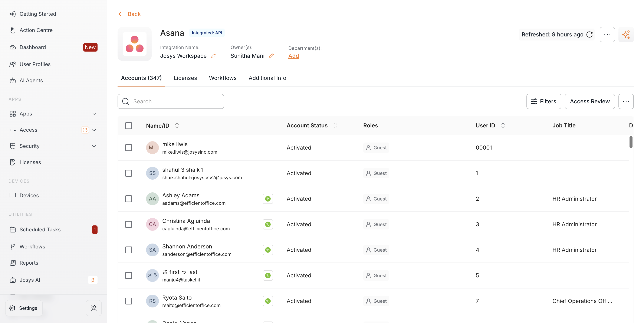The image size is (644, 323).
Task: Open the Workflows tab
Action: [x=223, y=78]
